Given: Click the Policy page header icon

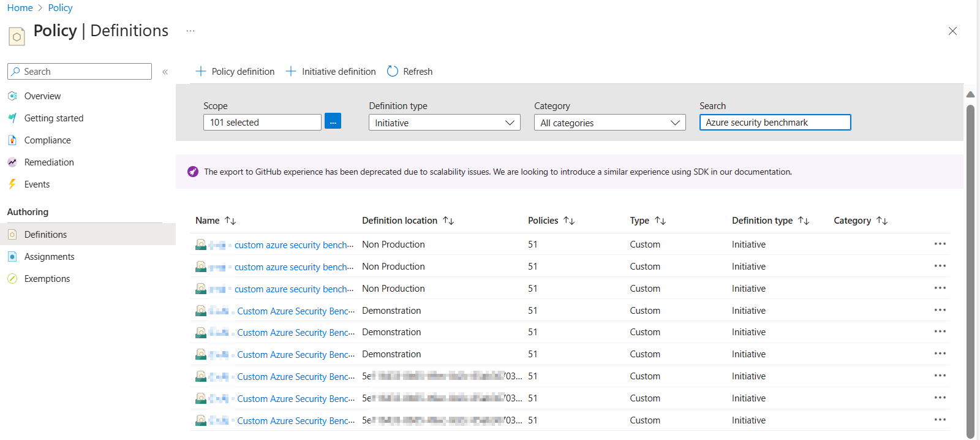Looking at the screenshot, I should coord(17,36).
